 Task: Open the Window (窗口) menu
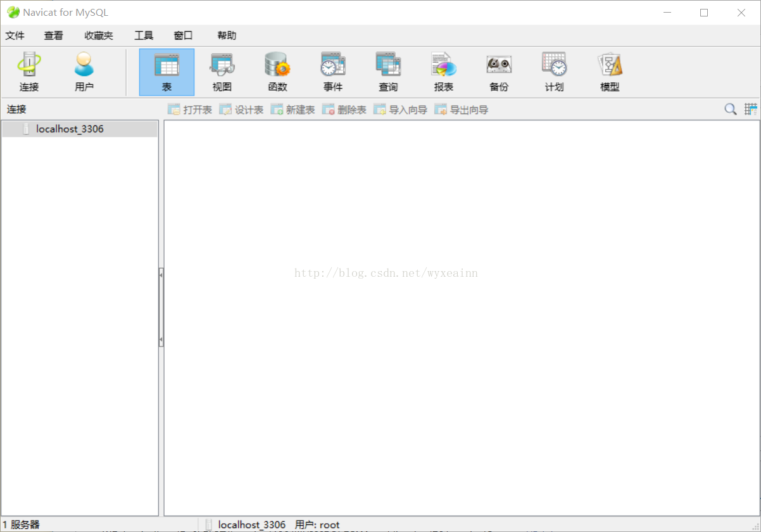(x=183, y=35)
